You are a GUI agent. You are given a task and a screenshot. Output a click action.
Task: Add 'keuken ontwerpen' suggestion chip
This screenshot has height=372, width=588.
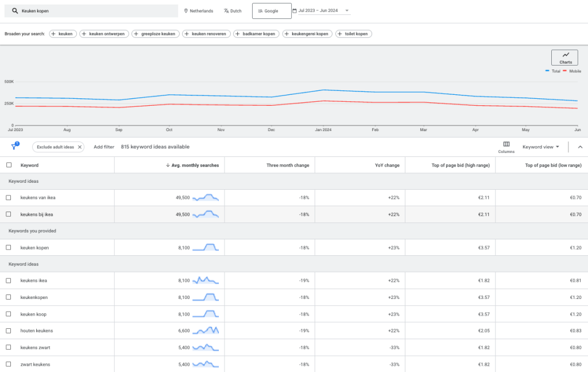tap(104, 34)
